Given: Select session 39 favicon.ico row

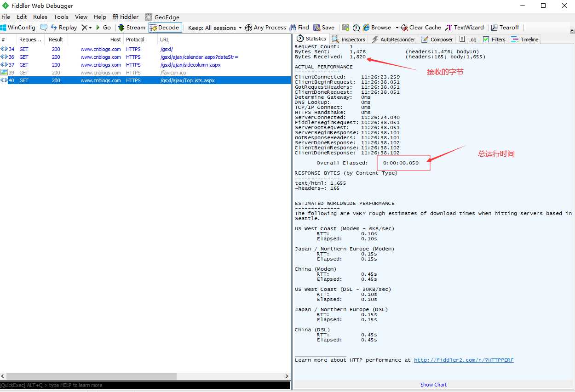Looking at the screenshot, I should point(145,73).
